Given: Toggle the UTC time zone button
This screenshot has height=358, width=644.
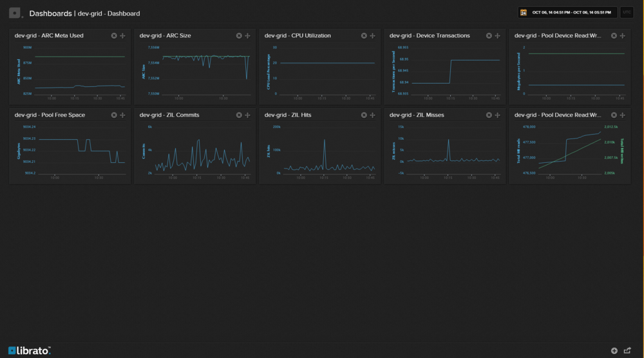Looking at the screenshot, I should tap(627, 12).
